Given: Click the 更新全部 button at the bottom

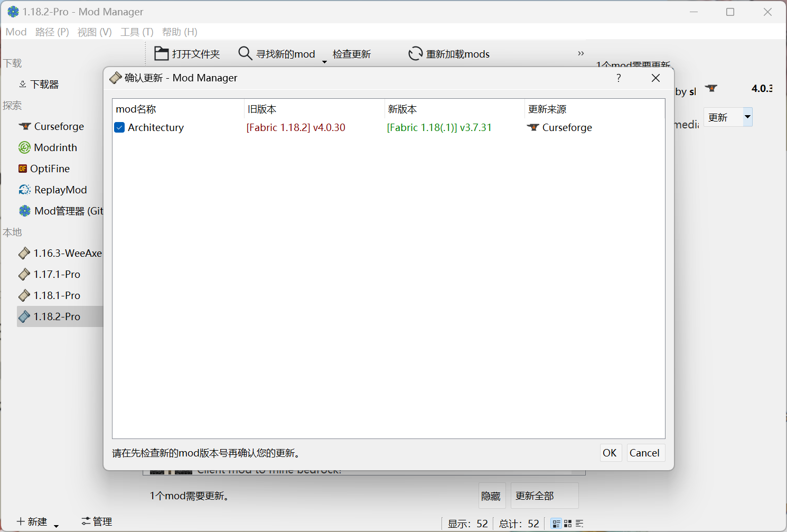Looking at the screenshot, I should (544, 496).
